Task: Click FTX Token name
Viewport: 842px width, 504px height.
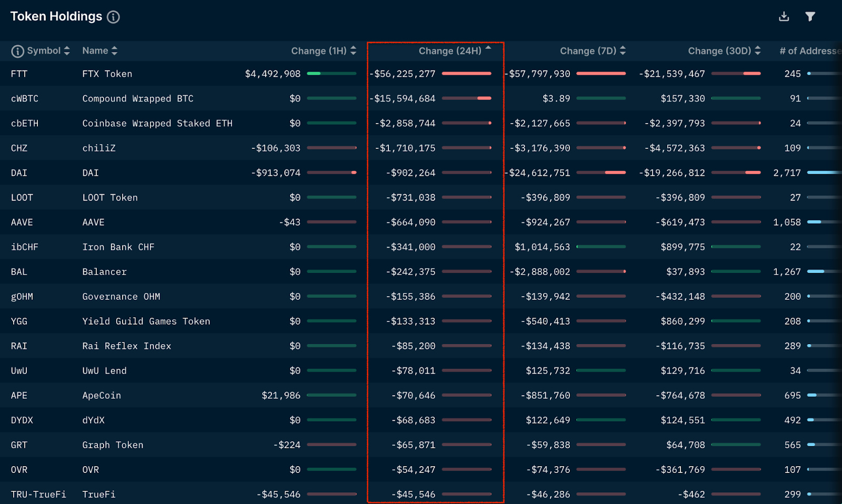Action: click(x=107, y=74)
